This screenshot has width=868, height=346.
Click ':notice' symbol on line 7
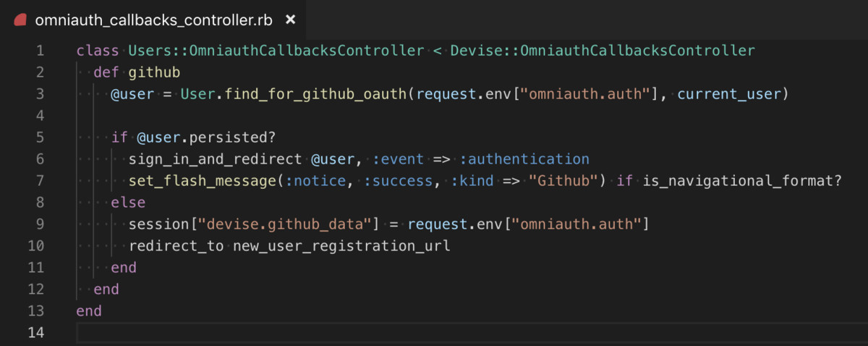click(x=315, y=181)
